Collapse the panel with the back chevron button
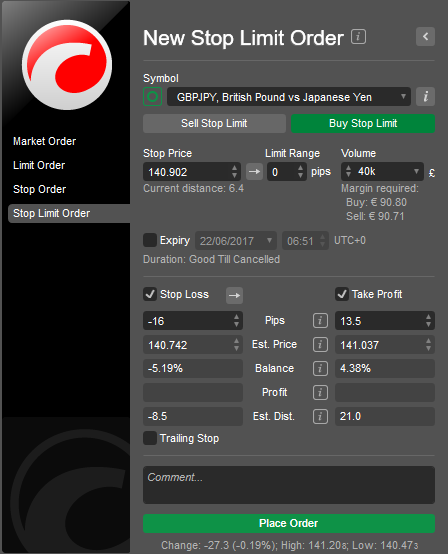The height and width of the screenshot is (554, 448). [x=425, y=36]
